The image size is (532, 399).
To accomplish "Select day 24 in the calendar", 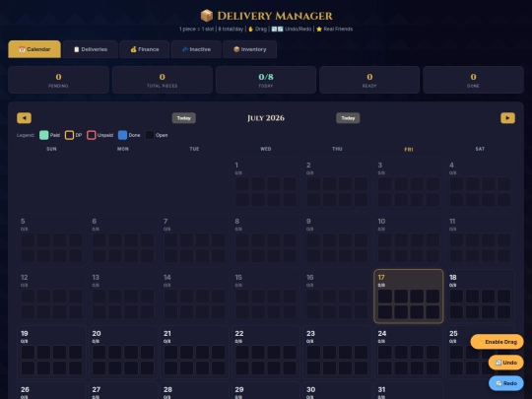I will [x=409, y=352].
